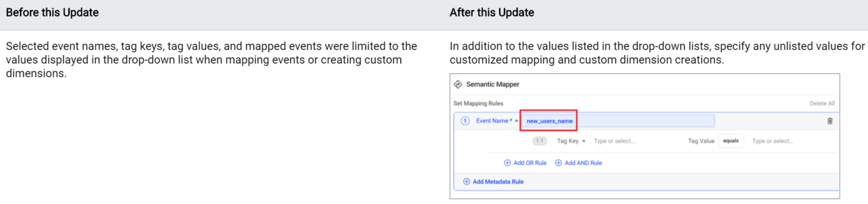Image resolution: width=868 pixels, height=204 pixels.
Task: Click the plus icon beside Add Metadata Rule
Action: click(466, 181)
